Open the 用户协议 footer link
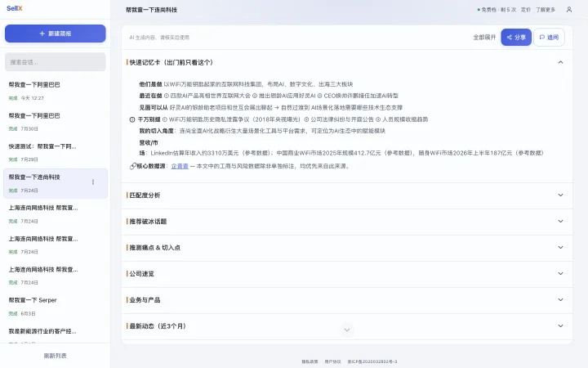Image resolution: width=588 pixels, height=368 pixels. pyautogui.click(x=332, y=361)
